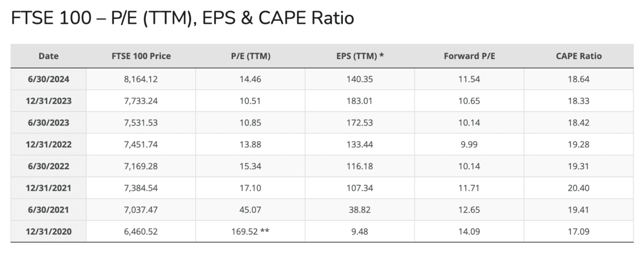Click the P/E value 45.07
Image resolution: width=644 pixels, height=260 pixels.
click(x=250, y=210)
